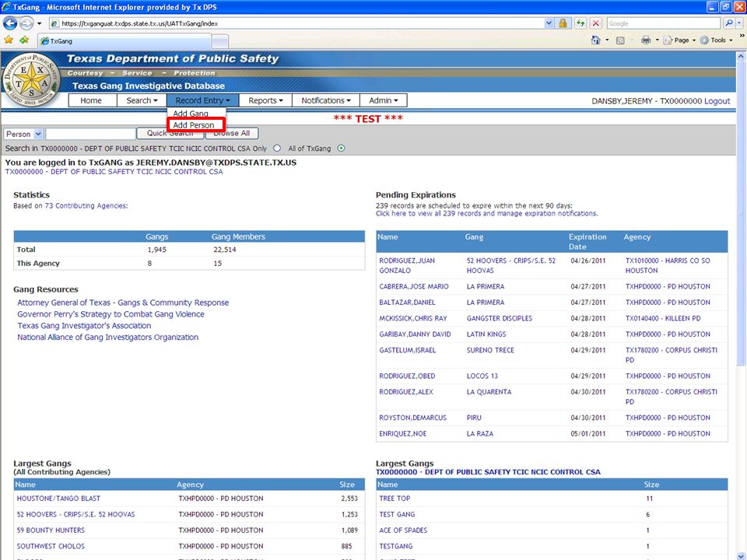Screen dimensions: 747x560
Task: Click the Record Entry menu
Action: (x=202, y=100)
